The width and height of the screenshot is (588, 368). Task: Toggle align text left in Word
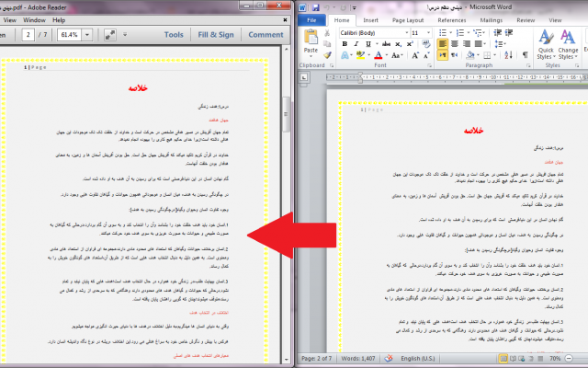click(x=443, y=44)
